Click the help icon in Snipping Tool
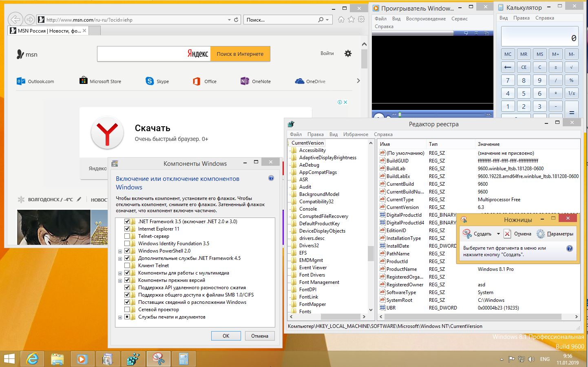The height and width of the screenshot is (367, 588). [570, 248]
